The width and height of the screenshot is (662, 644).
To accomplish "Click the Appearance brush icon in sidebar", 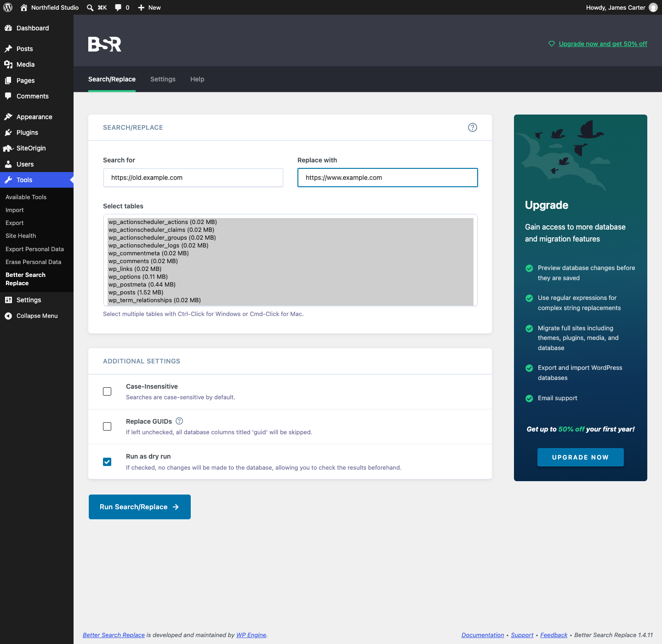I will 8,117.
